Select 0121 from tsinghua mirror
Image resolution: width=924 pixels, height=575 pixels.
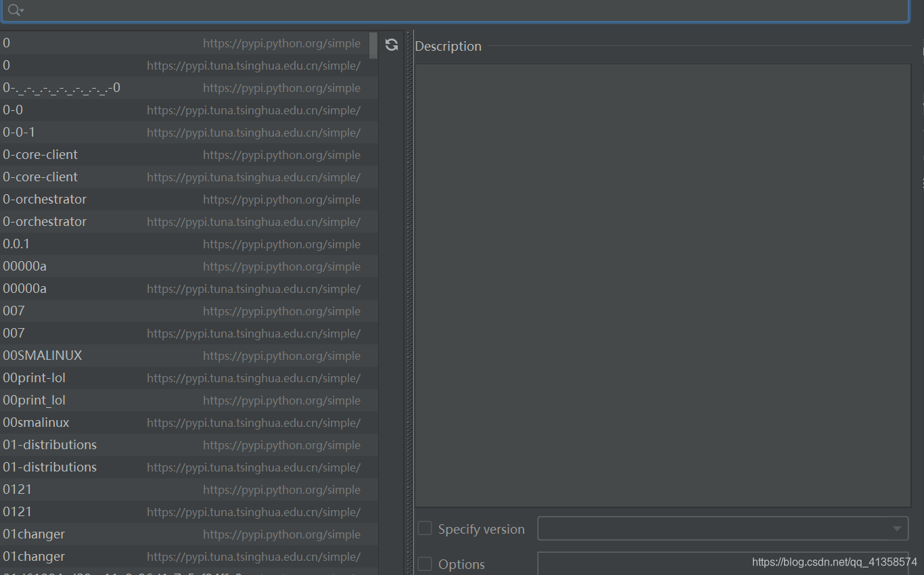(x=189, y=512)
